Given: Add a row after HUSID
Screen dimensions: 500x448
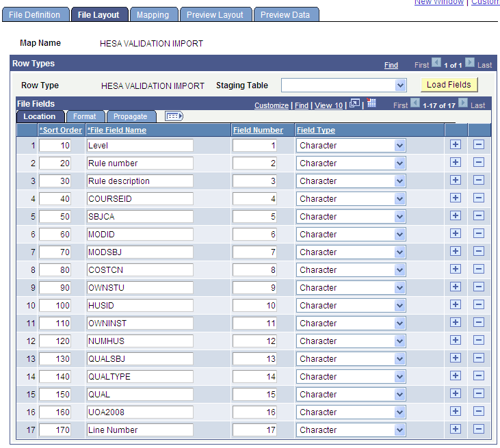Looking at the screenshot, I should point(456,305).
